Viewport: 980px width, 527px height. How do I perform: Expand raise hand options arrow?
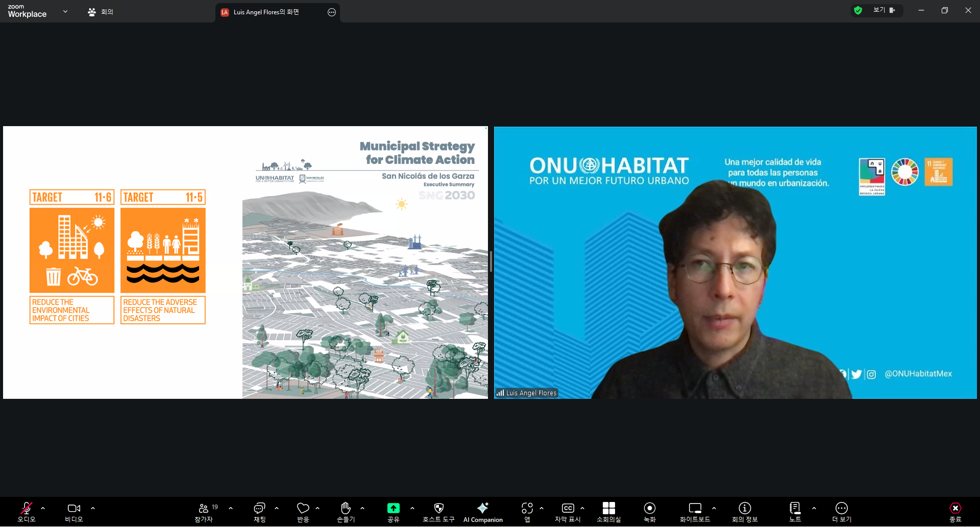click(362, 508)
